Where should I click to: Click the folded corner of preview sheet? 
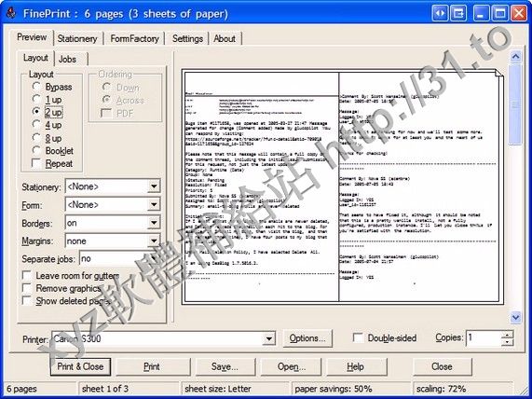[x=499, y=74]
